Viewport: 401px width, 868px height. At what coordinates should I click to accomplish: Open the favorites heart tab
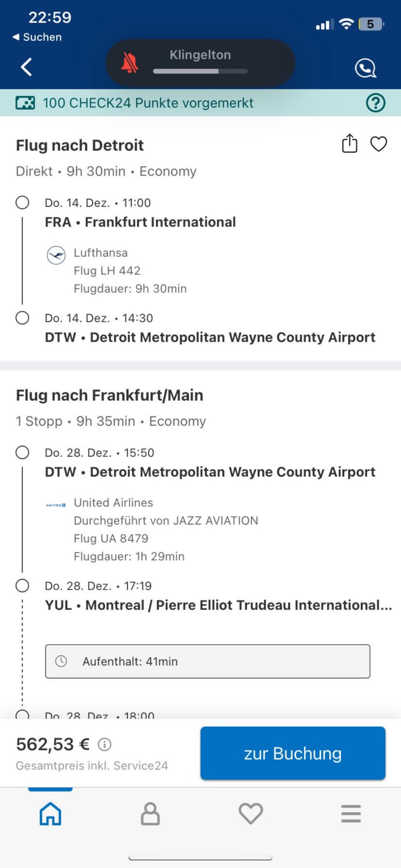[x=251, y=814]
